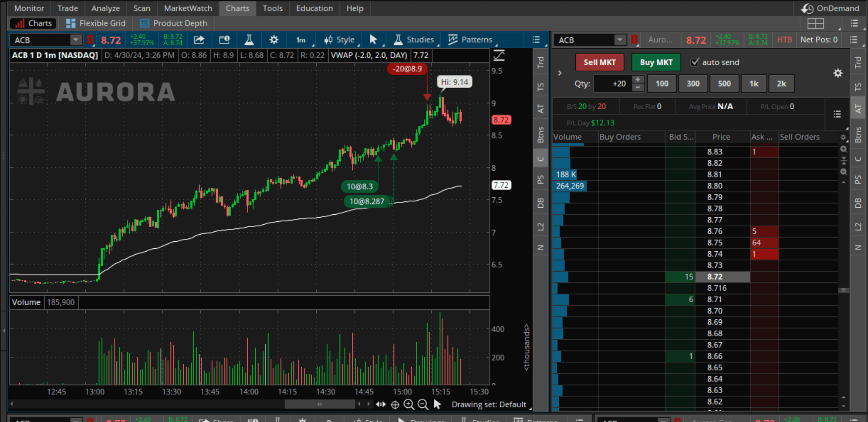The image size is (868, 422).
Task: Set quantity with the 500 button
Action: 724,84
